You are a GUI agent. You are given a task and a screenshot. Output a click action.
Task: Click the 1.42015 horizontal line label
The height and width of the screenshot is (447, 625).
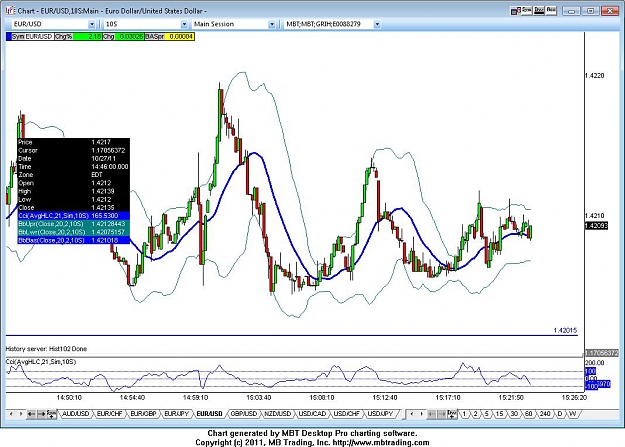tap(565, 330)
